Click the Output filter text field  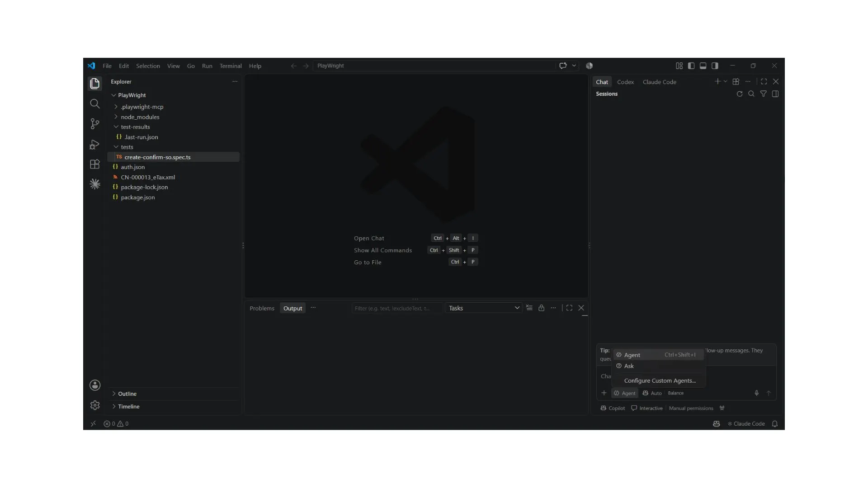click(397, 308)
